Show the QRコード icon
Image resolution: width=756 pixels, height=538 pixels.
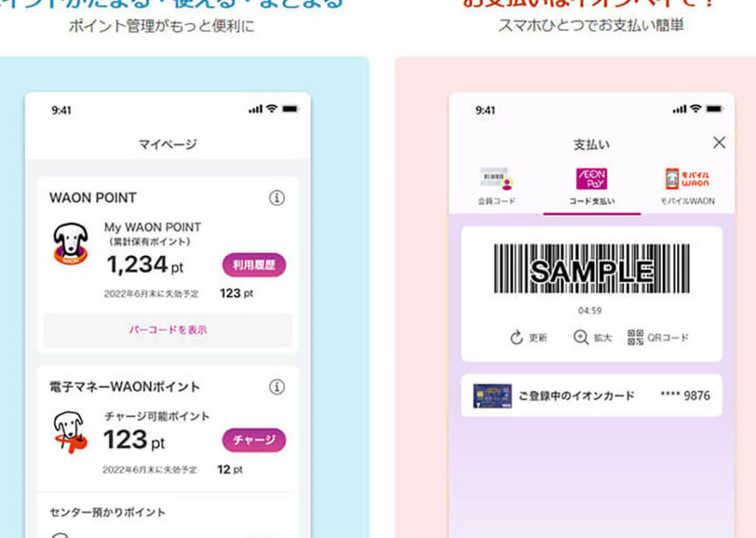pos(636,337)
